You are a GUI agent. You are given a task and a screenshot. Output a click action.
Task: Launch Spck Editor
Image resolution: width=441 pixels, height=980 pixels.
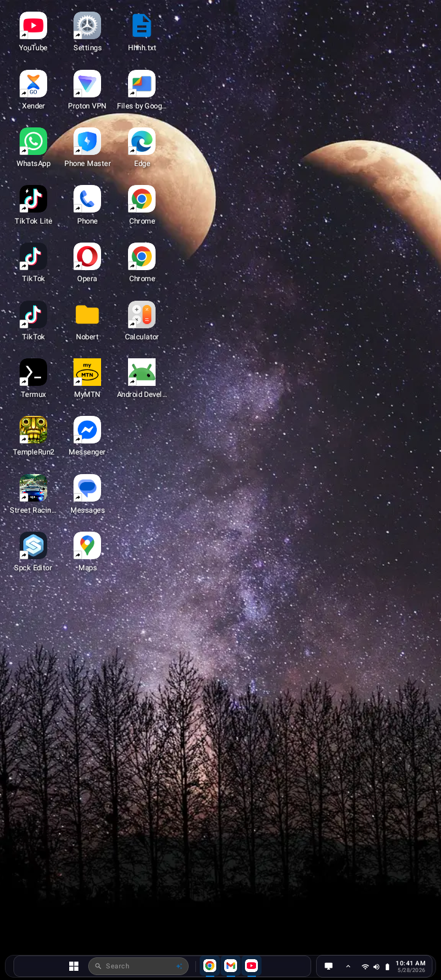click(33, 546)
